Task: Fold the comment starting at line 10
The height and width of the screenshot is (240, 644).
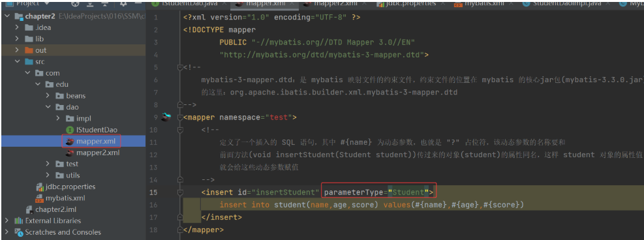Action: click(180, 130)
